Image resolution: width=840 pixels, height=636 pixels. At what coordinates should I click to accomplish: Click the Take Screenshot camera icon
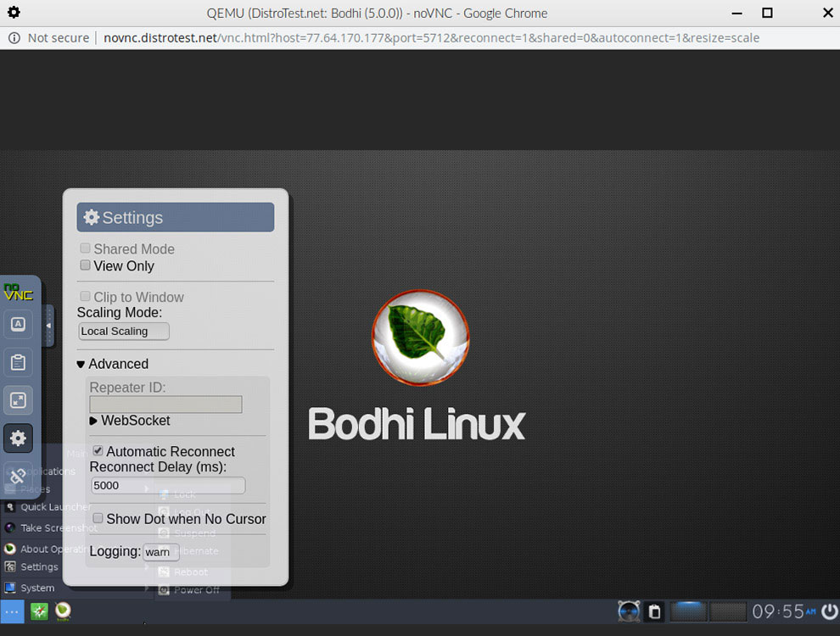(9, 527)
